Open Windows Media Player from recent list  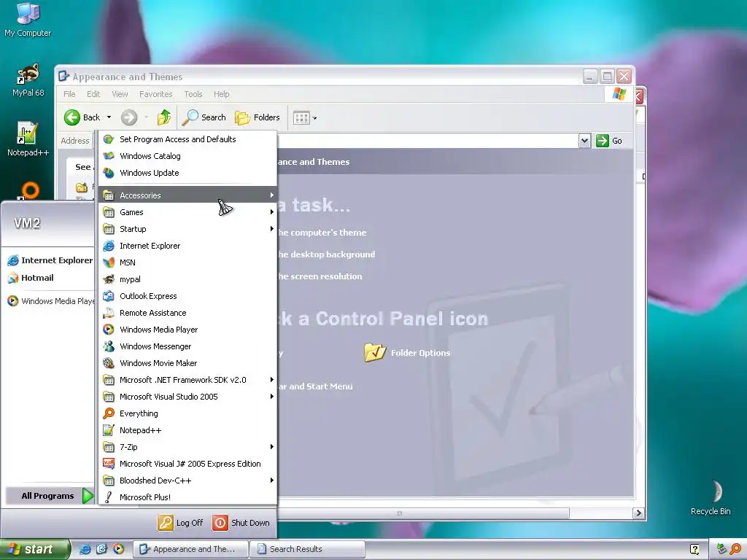pos(50,301)
